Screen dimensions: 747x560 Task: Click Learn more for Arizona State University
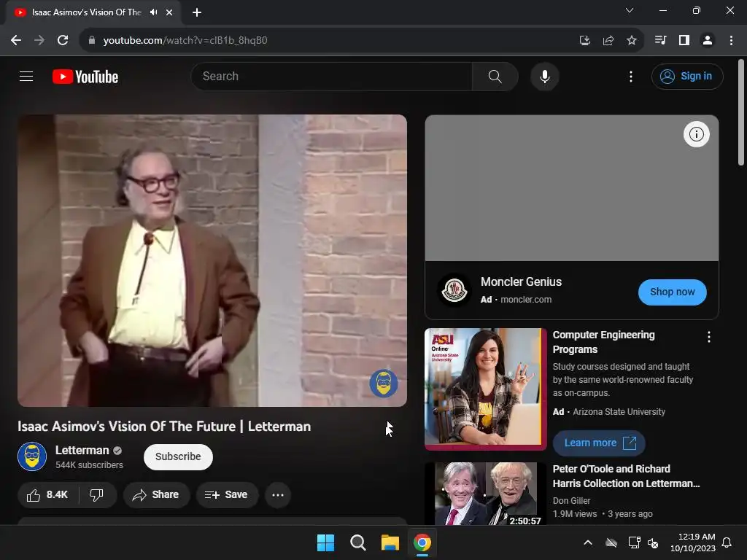[x=599, y=443]
